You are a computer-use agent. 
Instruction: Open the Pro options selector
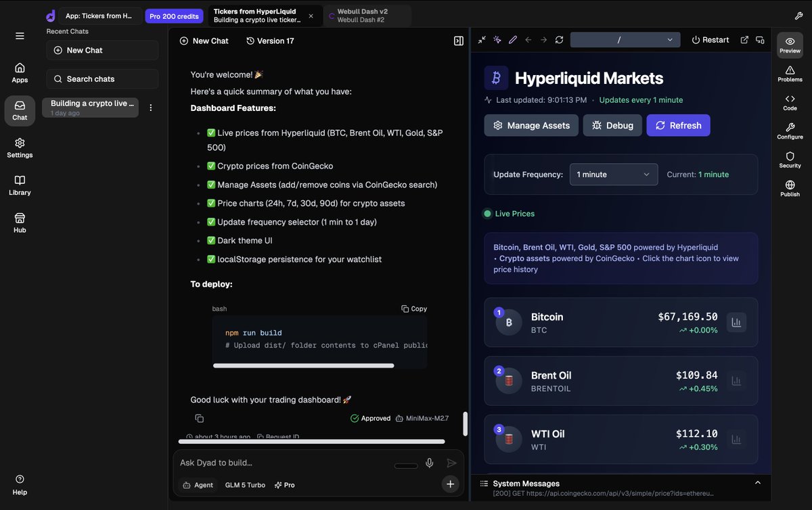pyautogui.click(x=284, y=485)
